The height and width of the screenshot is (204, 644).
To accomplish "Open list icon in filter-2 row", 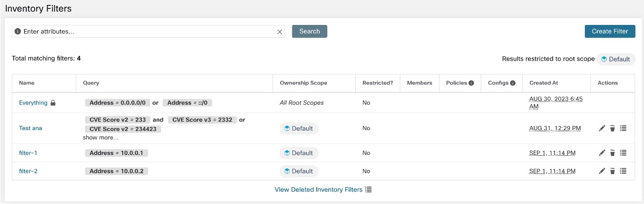I will [623, 171].
